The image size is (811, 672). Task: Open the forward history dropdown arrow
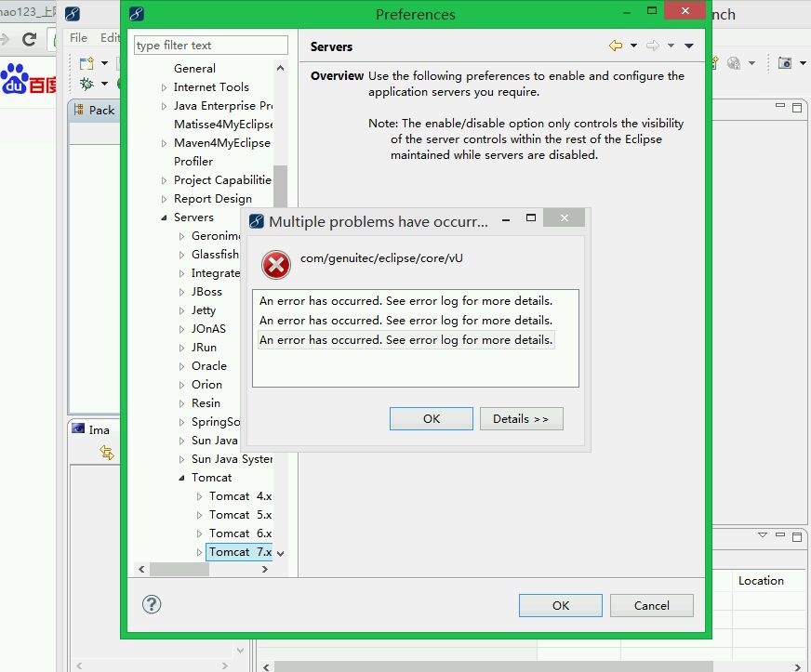[x=671, y=46]
